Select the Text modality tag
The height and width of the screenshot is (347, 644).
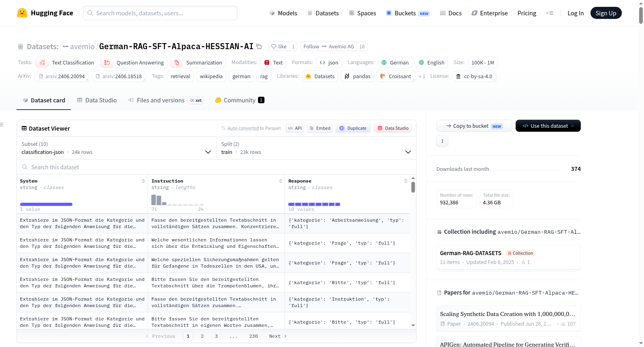(273, 62)
